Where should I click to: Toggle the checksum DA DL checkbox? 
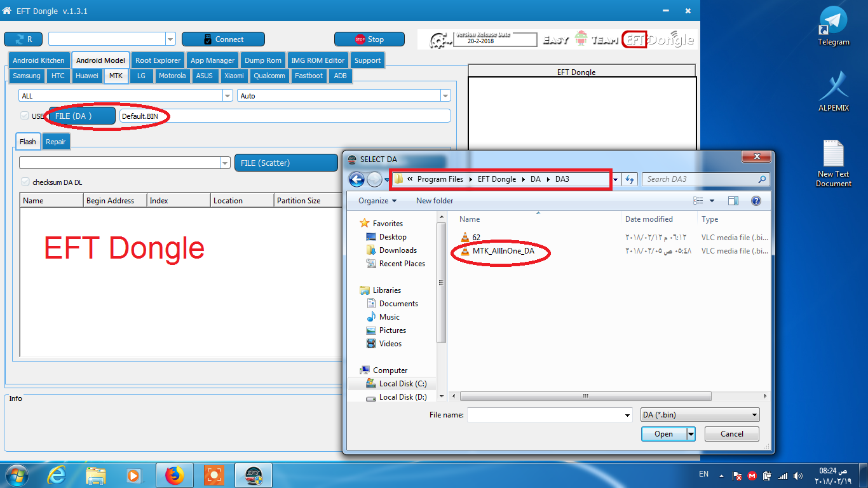(x=25, y=182)
